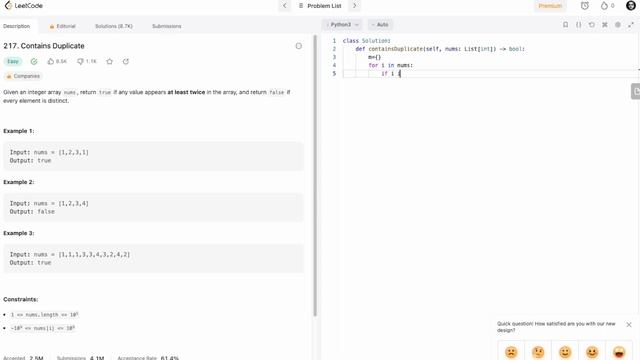Viewport: 640px width, 360px height.
Task: Click the keyboard shortcuts icon
Action: pyautogui.click(x=604, y=25)
